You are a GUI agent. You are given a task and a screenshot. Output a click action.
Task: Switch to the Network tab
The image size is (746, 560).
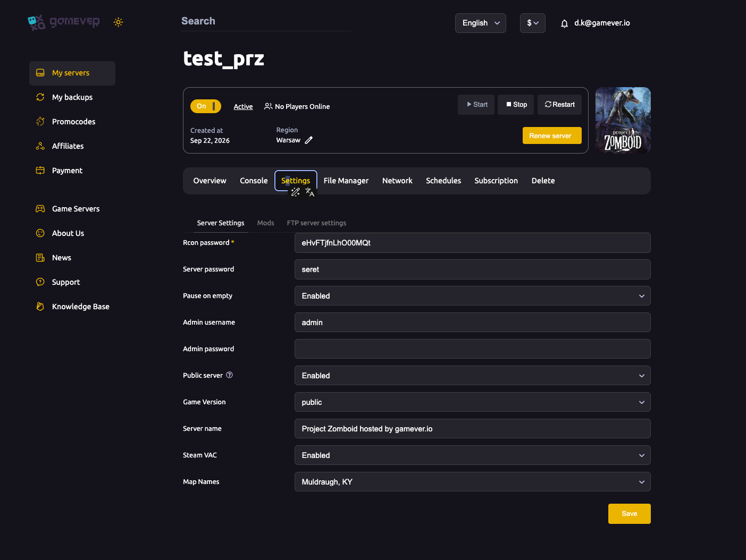pos(397,181)
